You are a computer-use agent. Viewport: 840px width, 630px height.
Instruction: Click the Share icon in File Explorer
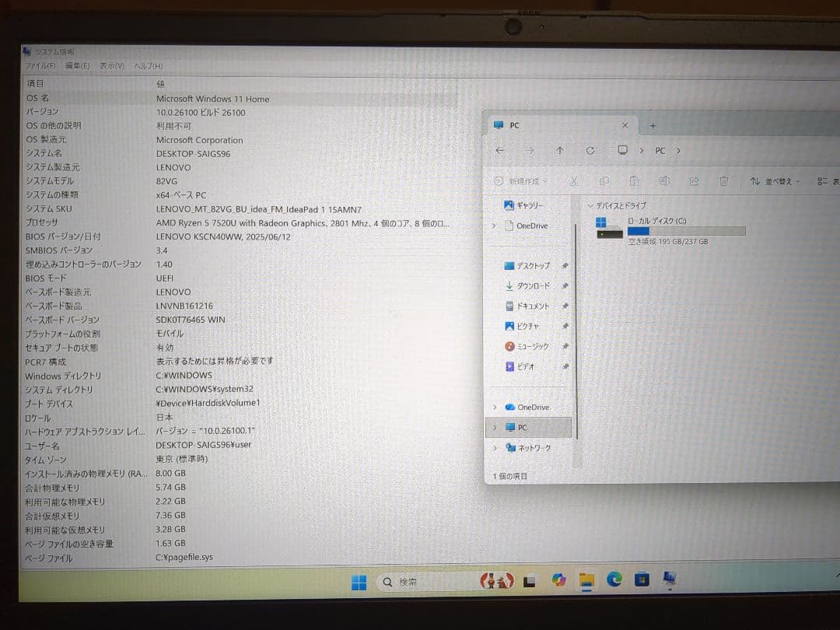click(x=694, y=180)
